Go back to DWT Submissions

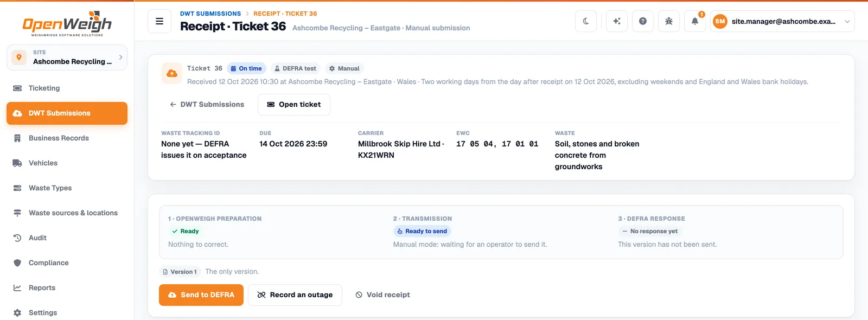tap(207, 105)
